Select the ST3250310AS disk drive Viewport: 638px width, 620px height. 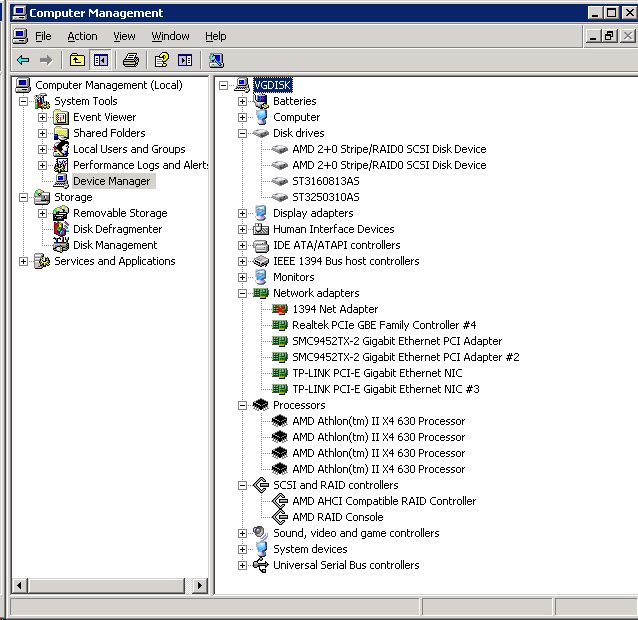point(326,197)
